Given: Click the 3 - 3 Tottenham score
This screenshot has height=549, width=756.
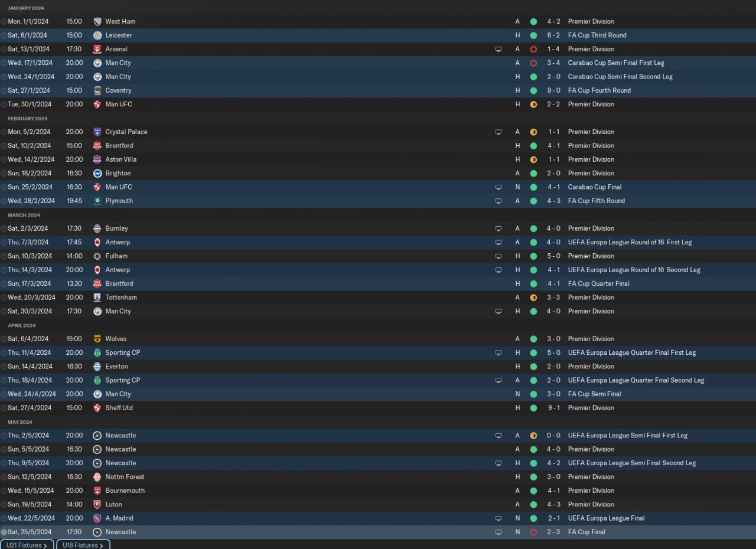Looking at the screenshot, I should 553,298.
